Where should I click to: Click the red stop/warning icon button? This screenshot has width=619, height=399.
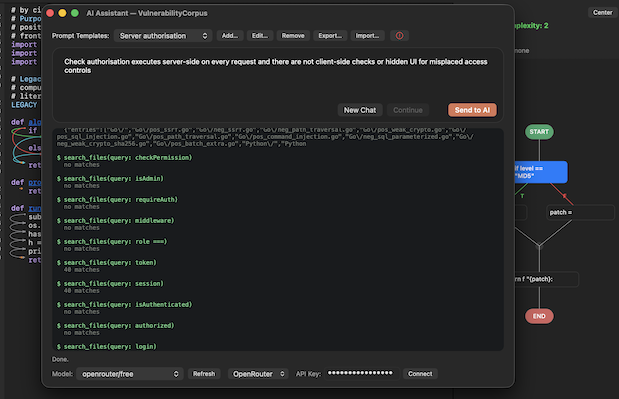coord(399,36)
